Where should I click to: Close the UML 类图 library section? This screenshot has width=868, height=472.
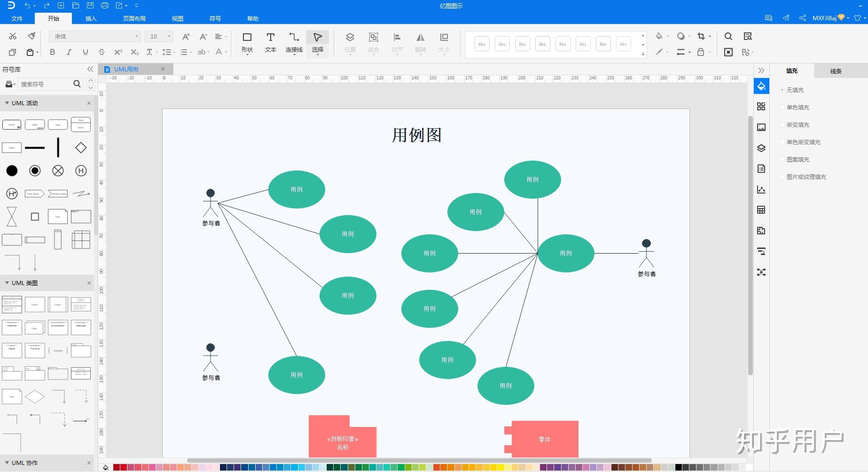(89, 283)
